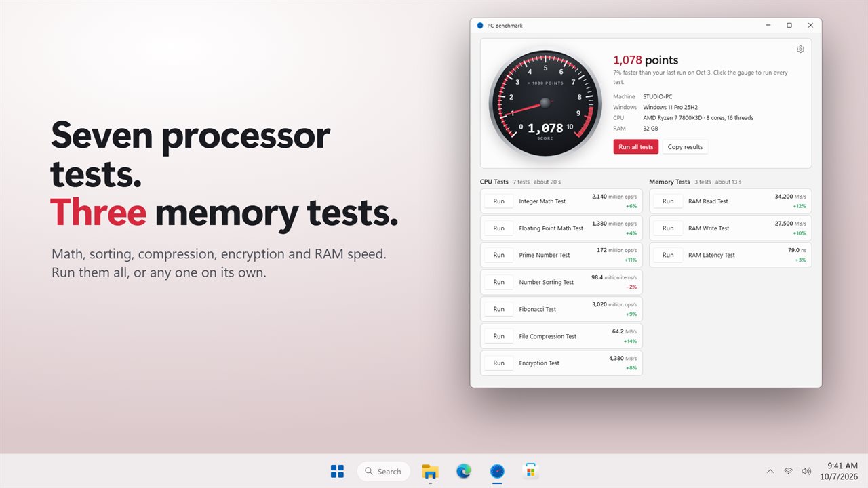868x488 pixels.
Task: Run the Prime Number Test
Action: coord(499,255)
